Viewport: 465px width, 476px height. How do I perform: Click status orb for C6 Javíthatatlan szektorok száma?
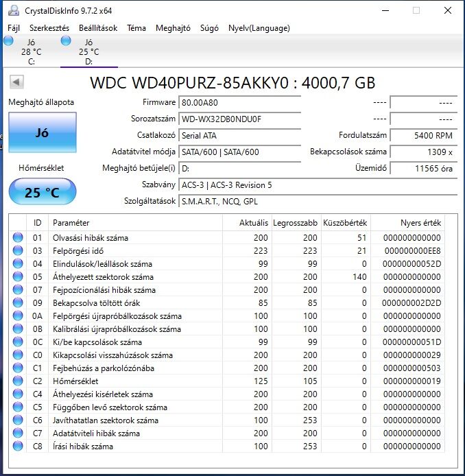point(18,420)
